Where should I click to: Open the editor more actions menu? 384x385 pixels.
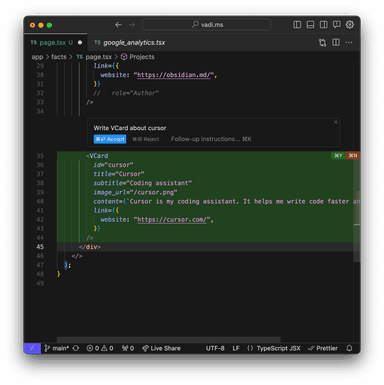pyautogui.click(x=349, y=42)
